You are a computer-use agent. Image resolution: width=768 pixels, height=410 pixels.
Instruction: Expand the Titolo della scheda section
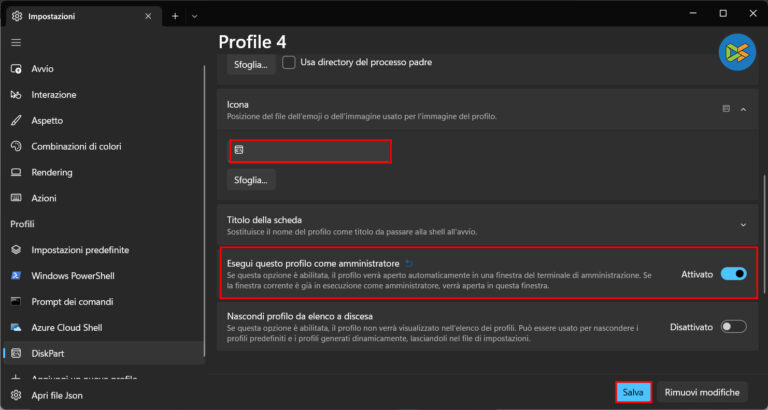click(x=743, y=225)
